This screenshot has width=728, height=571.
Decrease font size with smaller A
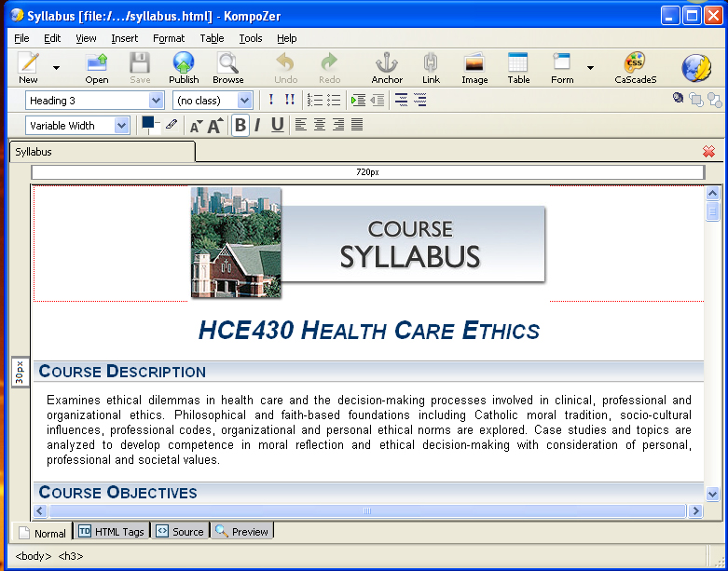click(x=196, y=125)
